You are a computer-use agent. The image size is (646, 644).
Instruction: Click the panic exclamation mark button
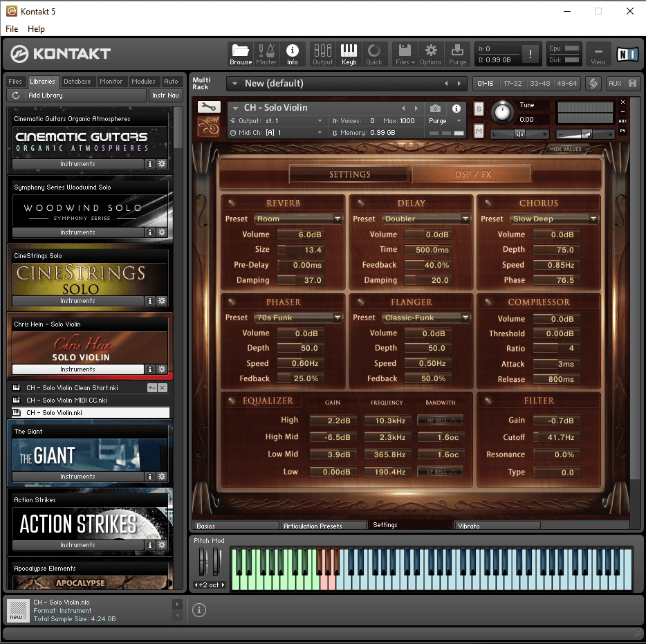pos(530,53)
